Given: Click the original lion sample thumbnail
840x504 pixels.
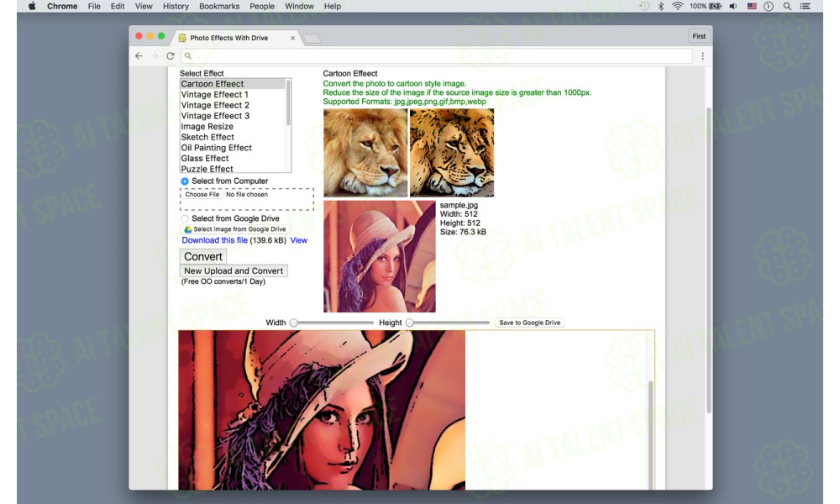Looking at the screenshot, I should 365,153.
